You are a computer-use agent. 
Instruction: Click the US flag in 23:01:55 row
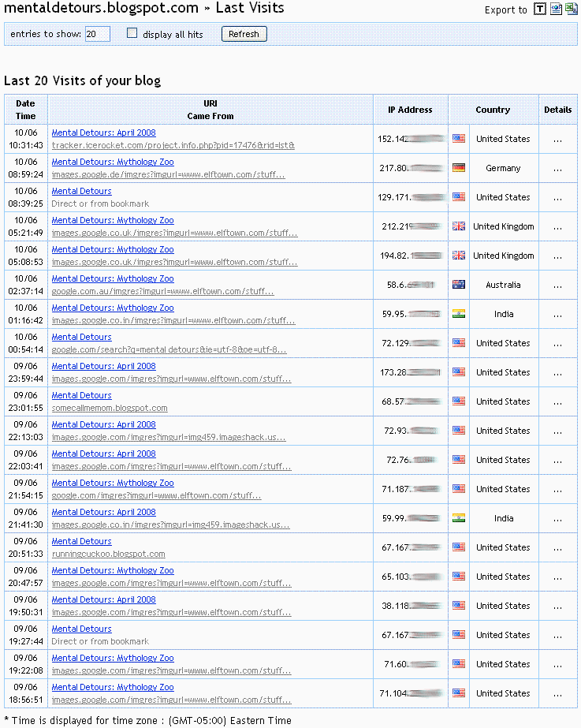click(x=459, y=401)
